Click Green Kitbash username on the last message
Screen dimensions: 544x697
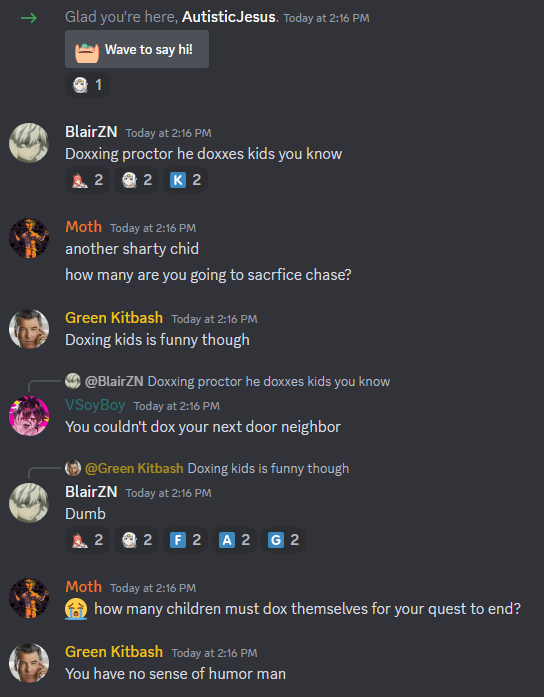click(x=114, y=652)
